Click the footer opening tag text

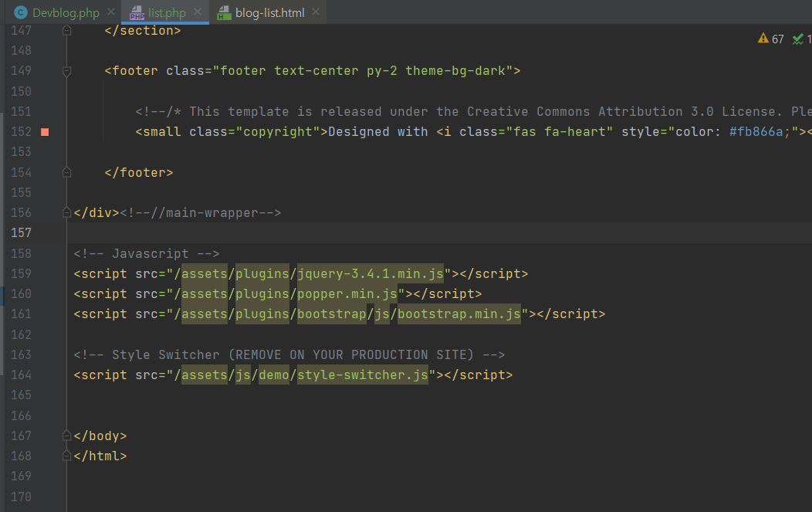coord(313,71)
